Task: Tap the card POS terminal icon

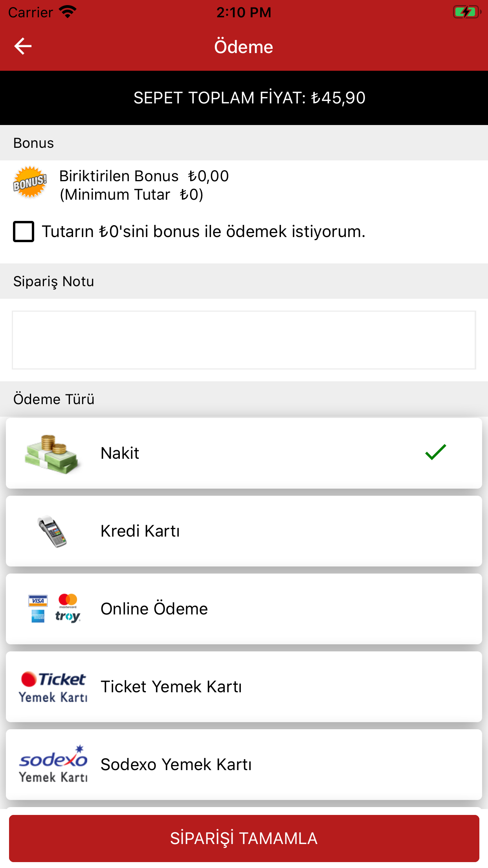Action: tap(53, 531)
